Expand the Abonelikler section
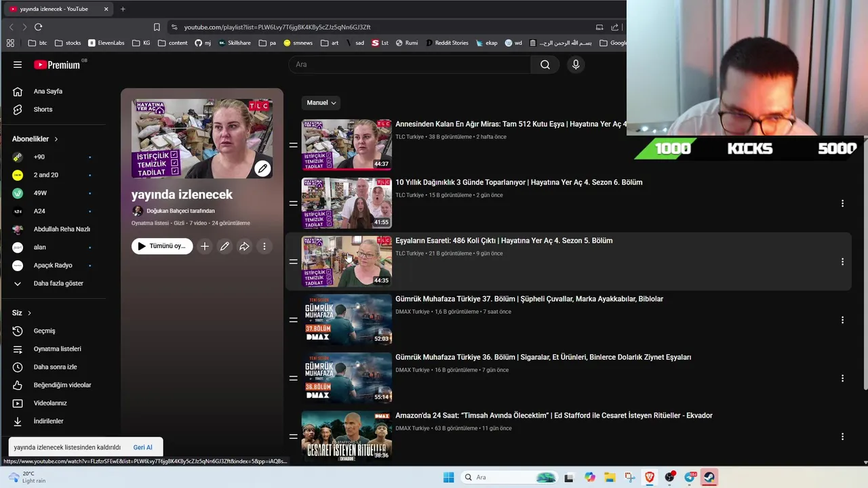Image resolution: width=868 pixels, height=488 pixels. click(35, 139)
